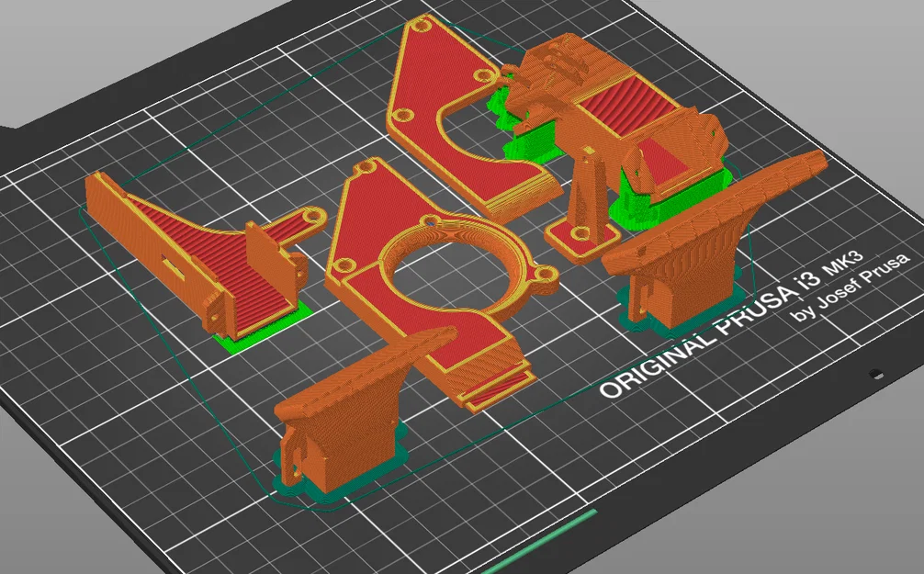Select the small upright post with a square base
Screen dimensions: 924x574
point(583,207)
